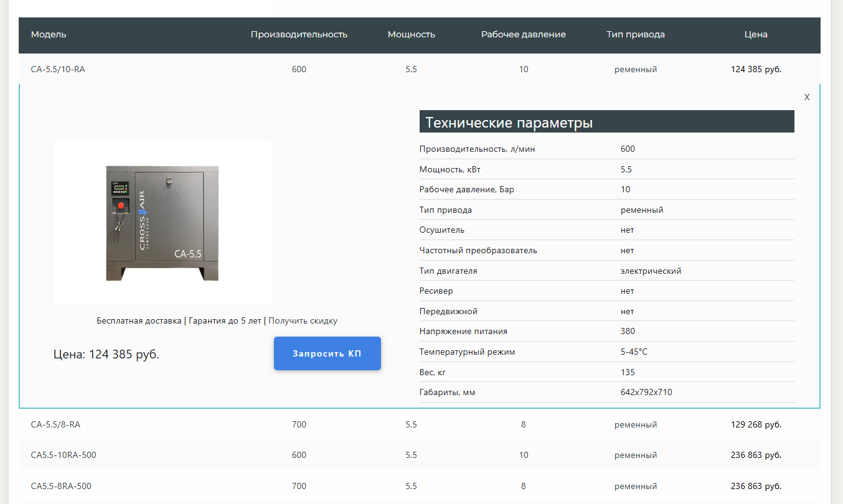Collapse the CA-5.5/10-RA model row

tap(58, 69)
